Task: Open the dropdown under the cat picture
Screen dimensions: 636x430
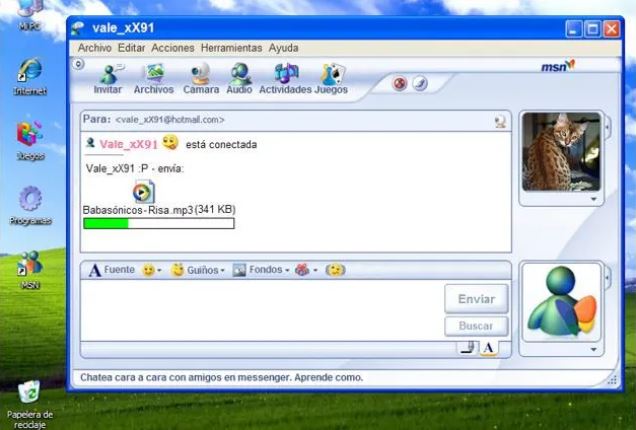Action: (594, 199)
